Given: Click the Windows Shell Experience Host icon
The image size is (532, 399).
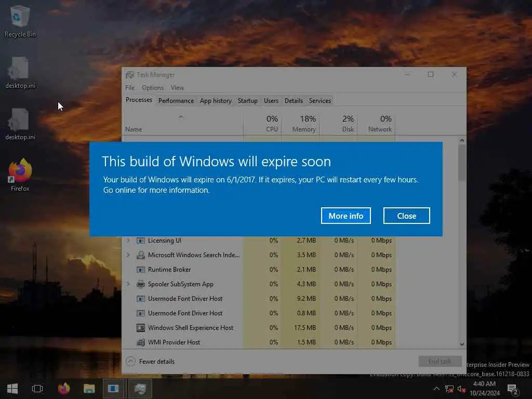Looking at the screenshot, I should pyautogui.click(x=140, y=328).
